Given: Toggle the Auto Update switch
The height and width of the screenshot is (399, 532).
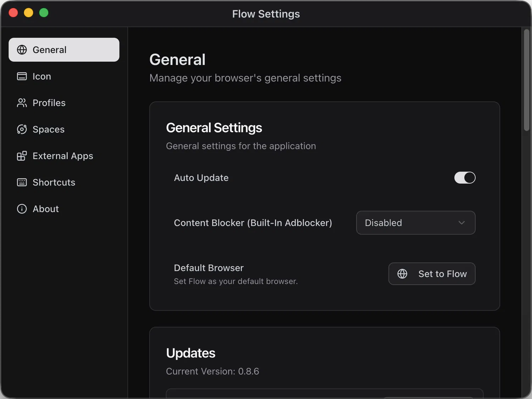Looking at the screenshot, I should [465, 178].
